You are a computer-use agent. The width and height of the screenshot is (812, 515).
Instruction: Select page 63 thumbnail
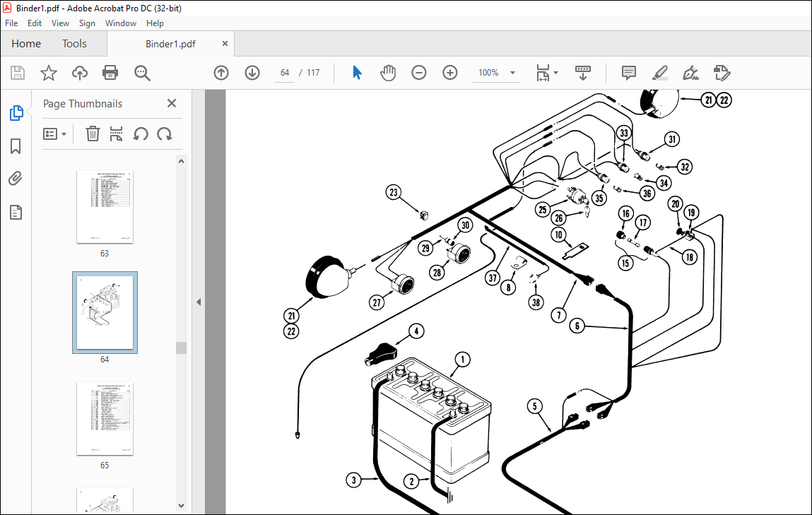(105, 206)
